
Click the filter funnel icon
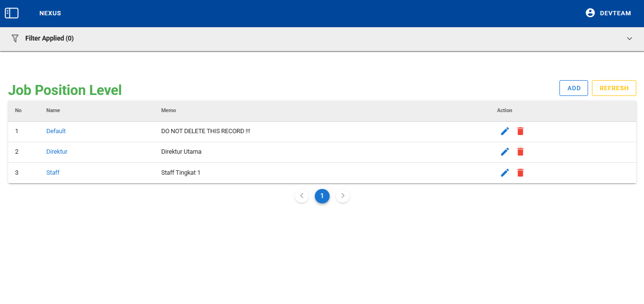(15, 38)
